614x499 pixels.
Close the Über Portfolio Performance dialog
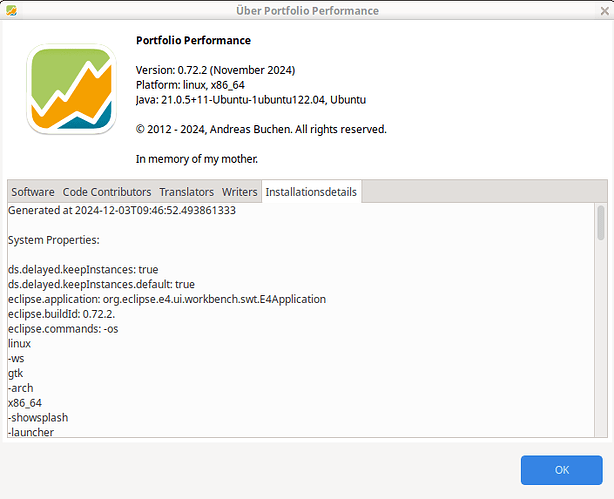(604, 11)
